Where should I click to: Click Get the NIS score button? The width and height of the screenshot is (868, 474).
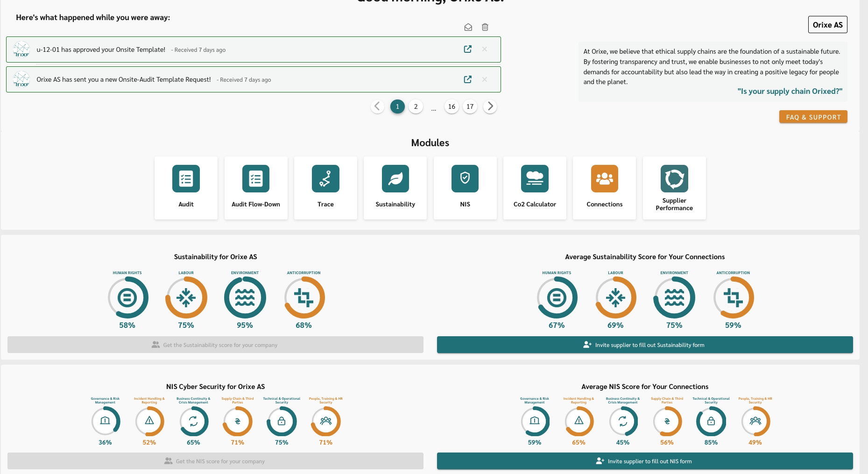[215, 461]
